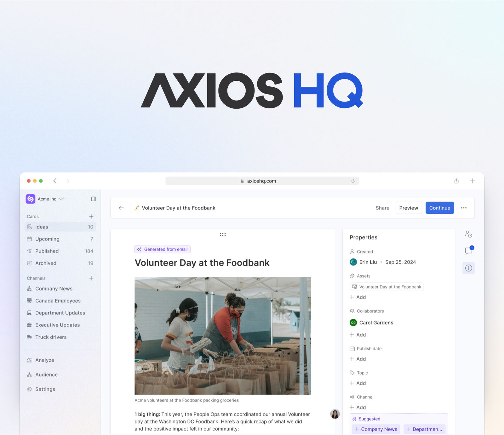Click the axioshq.com address bar
Image resolution: width=504 pixels, height=435 pixels.
pyautogui.click(x=262, y=181)
